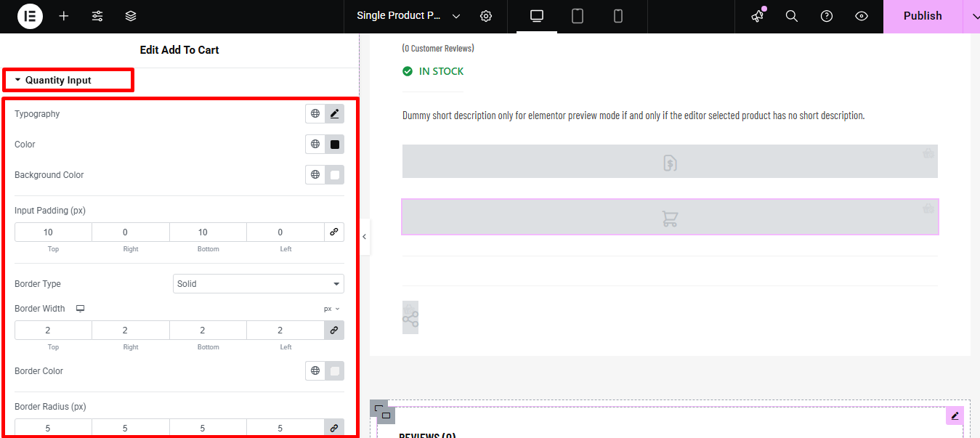Screen dimensions: 980x438
Task: Collapse the editing panel with the arrow
Action: pyautogui.click(x=364, y=236)
